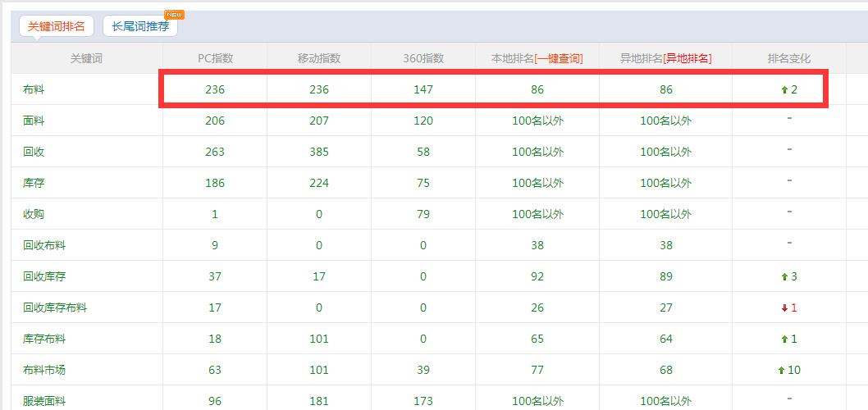Click the PC指数 column header
868x410 pixels.
(215, 58)
